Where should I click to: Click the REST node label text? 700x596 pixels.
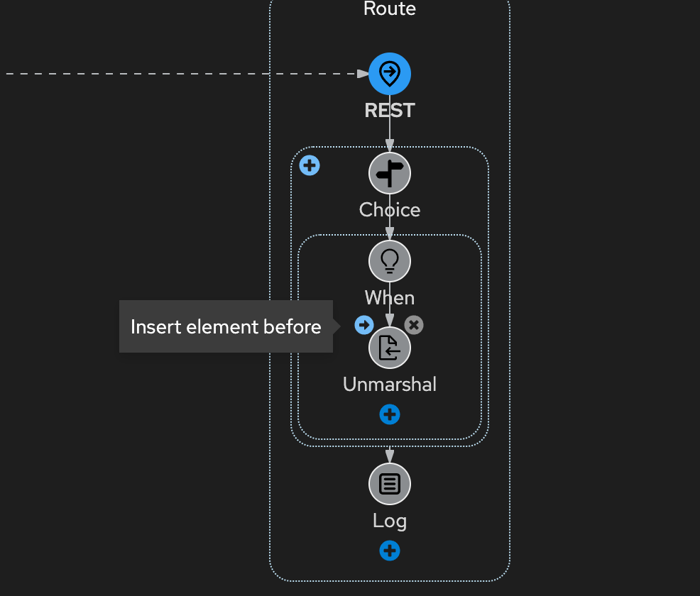(x=389, y=110)
